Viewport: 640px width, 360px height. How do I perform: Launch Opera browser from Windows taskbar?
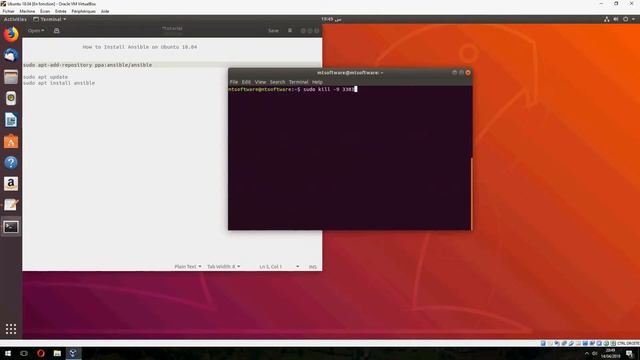41,353
